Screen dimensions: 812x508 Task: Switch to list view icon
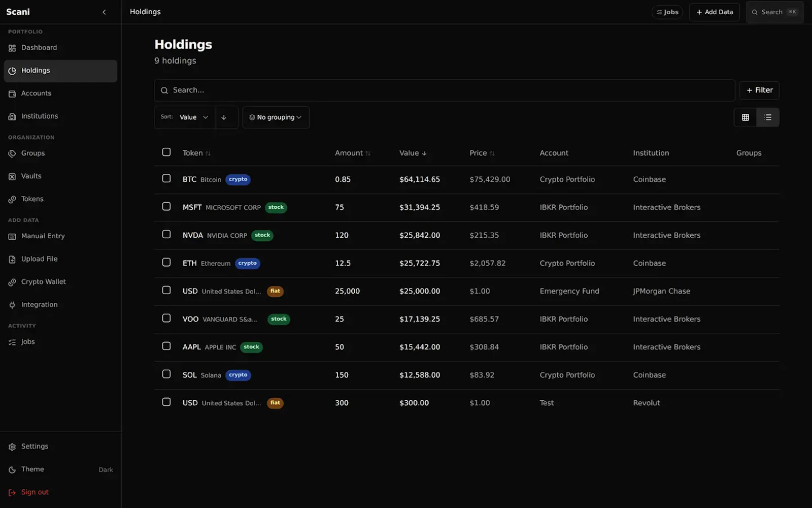pos(768,117)
